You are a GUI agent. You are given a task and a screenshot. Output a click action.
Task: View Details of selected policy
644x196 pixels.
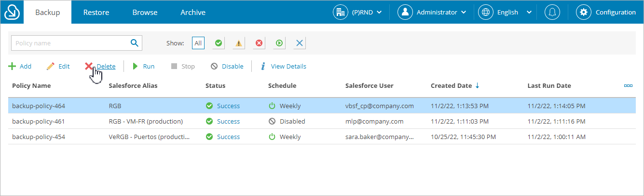283,66
